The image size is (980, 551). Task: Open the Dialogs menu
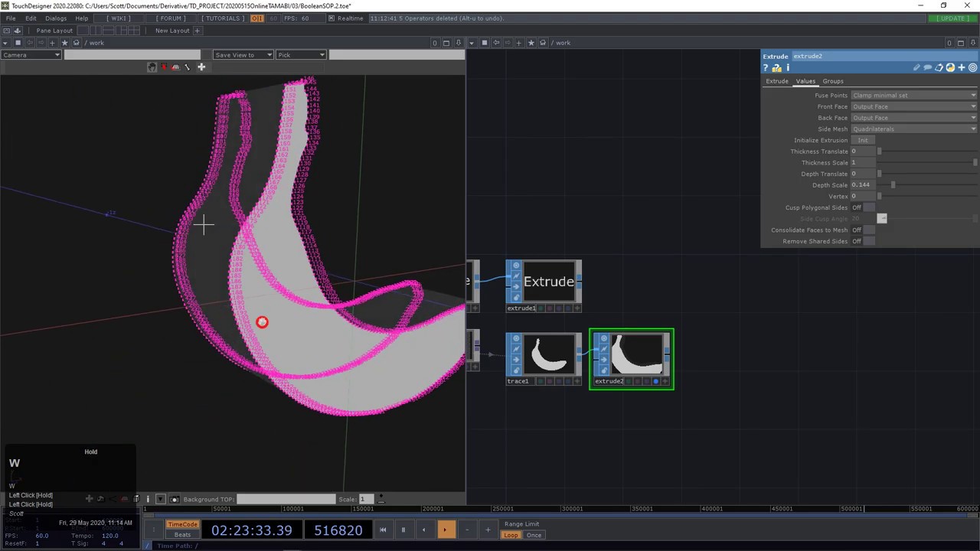(x=56, y=18)
